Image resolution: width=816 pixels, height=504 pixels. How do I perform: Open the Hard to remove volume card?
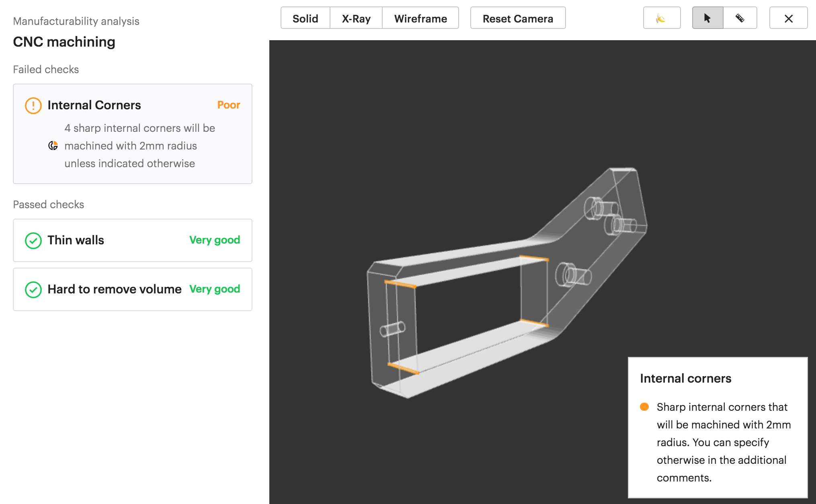click(x=133, y=289)
